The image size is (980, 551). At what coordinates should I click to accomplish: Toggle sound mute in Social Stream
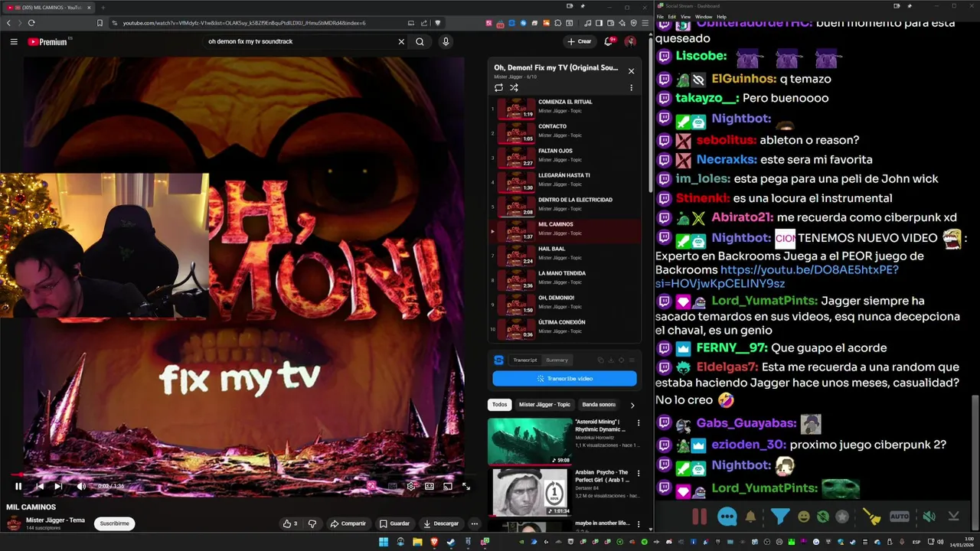pyautogui.click(x=929, y=517)
